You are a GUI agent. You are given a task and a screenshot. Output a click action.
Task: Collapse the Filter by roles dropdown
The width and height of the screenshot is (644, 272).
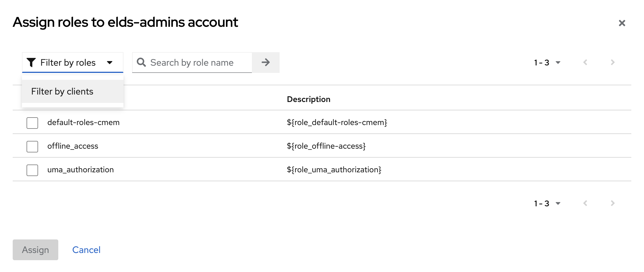coord(110,63)
